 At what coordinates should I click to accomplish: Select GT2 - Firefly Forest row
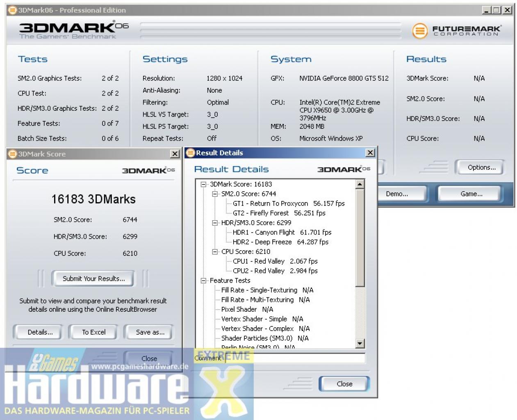[279, 213]
